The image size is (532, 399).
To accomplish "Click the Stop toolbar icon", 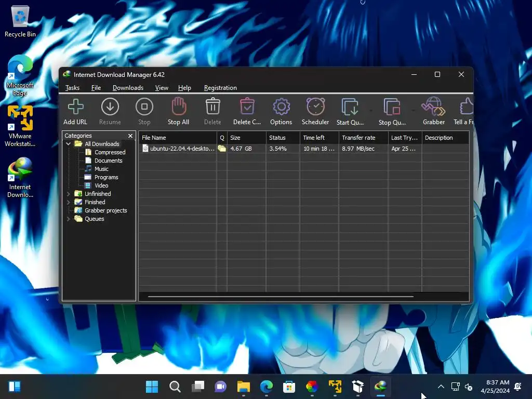I will click(144, 107).
